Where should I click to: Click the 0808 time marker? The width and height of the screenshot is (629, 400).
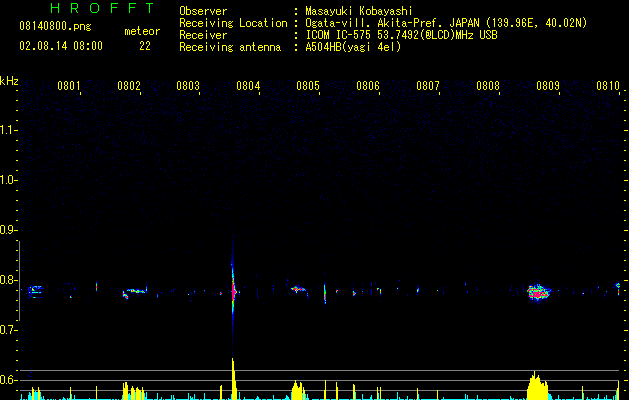pos(488,86)
